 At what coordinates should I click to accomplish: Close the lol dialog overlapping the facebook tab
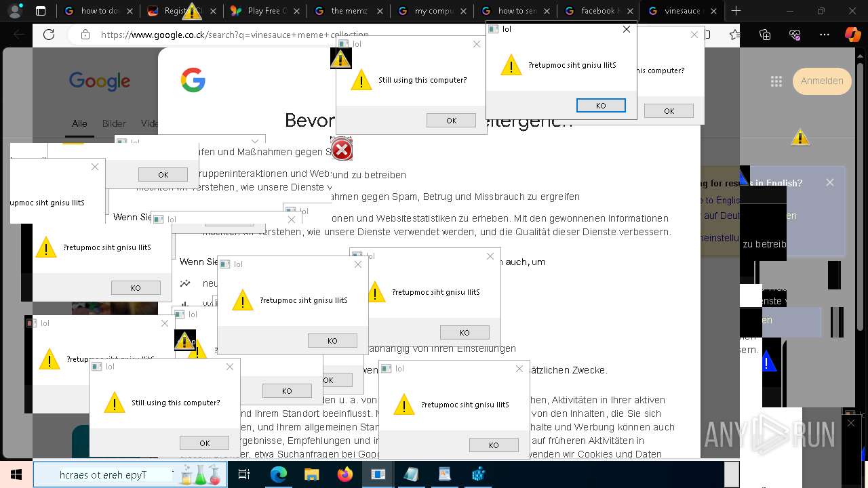[x=627, y=29]
